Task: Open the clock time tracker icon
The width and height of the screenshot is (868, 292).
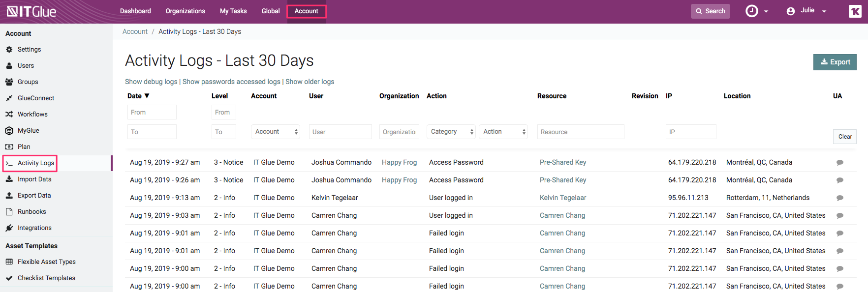Action: click(752, 11)
